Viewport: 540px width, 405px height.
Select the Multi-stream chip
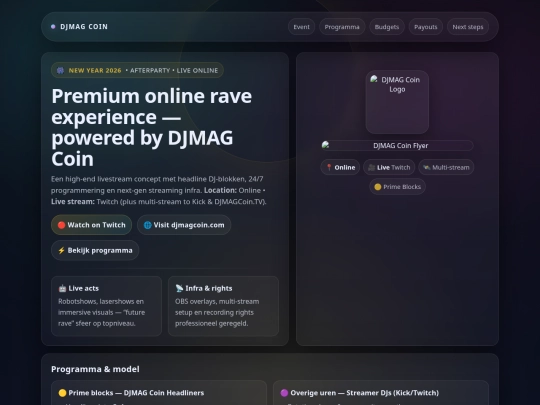pyautogui.click(x=446, y=167)
